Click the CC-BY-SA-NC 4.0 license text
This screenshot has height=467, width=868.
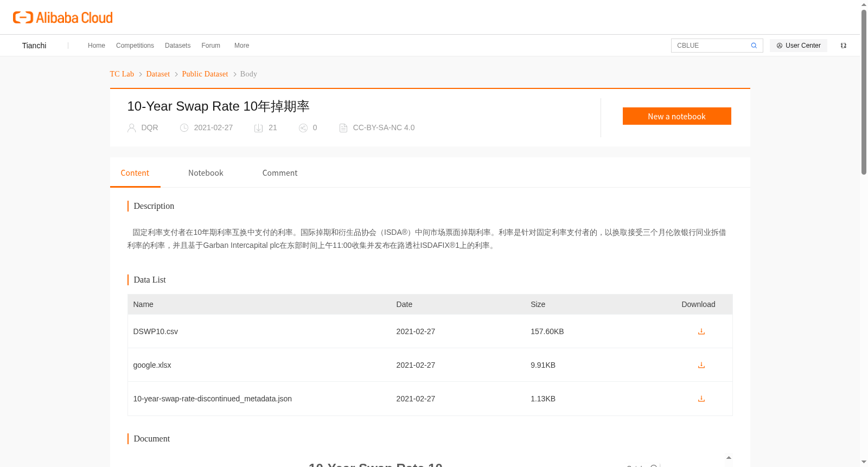point(384,127)
